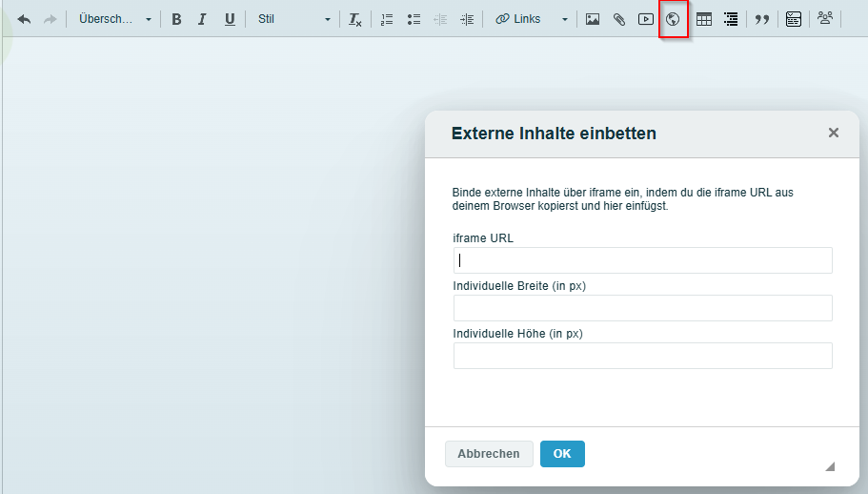Toggle bold formatting
Viewport: 868px width, 494px height.
(176, 19)
